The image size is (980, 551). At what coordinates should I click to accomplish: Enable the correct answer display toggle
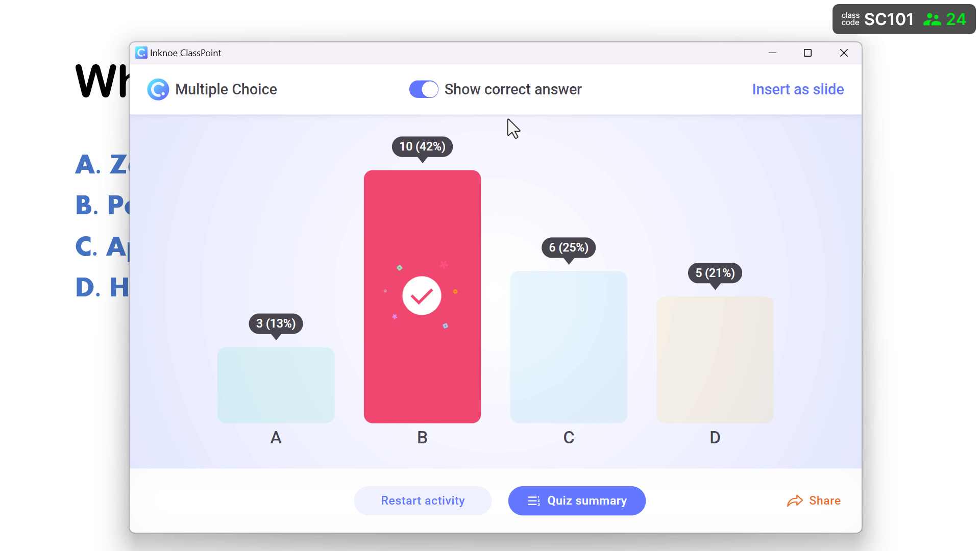(x=423, y=88)
